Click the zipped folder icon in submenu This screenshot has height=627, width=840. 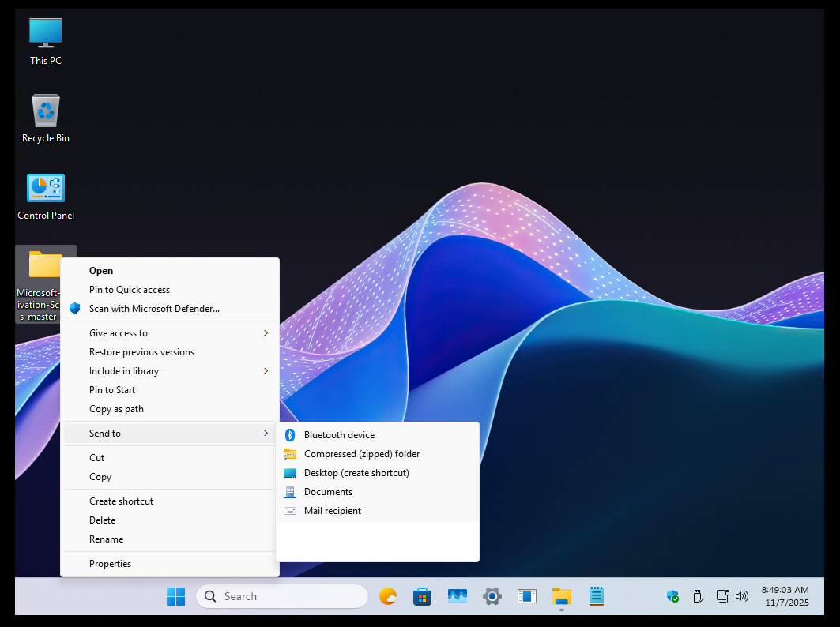pos(290,454)
